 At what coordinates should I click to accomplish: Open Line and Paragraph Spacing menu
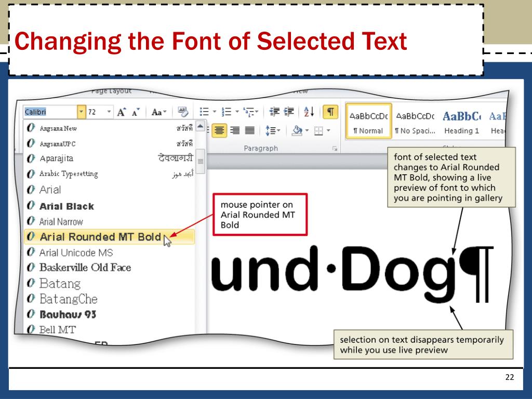tap(273, 130)
